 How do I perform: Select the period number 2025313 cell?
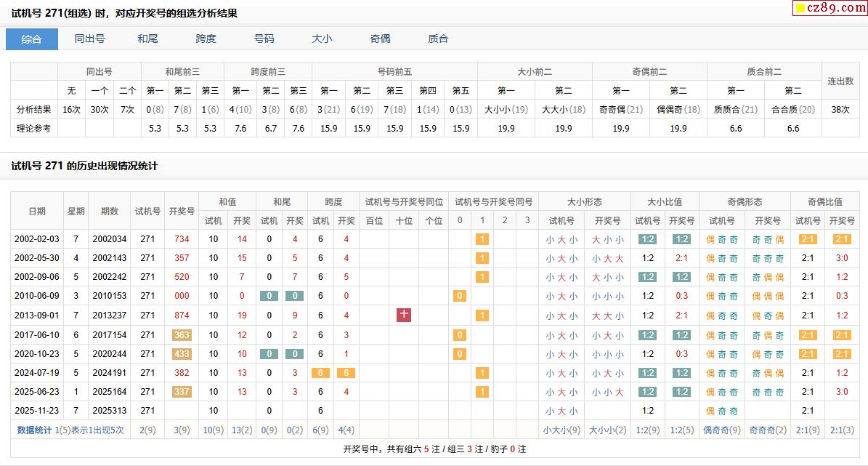pos(110,411)
